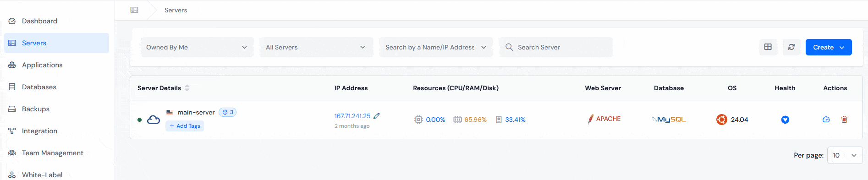This screenshot has width=868, height=180.
Task: Open Search by a Name/IP Address dropdown
Action: click(x=436, y=47)
